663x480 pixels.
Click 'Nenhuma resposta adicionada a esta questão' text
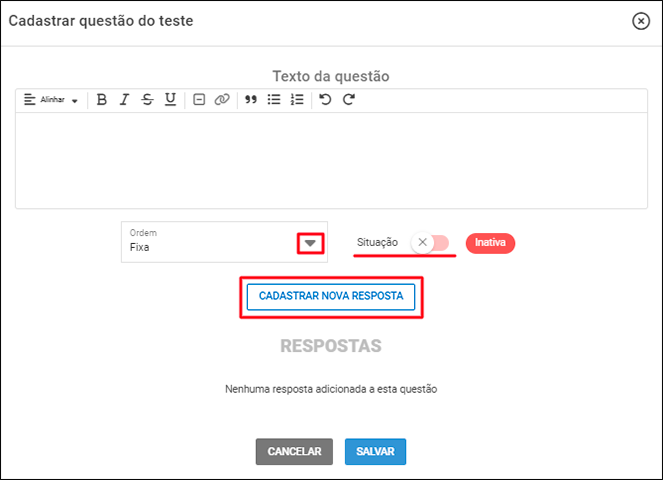[x=331, y=389]
